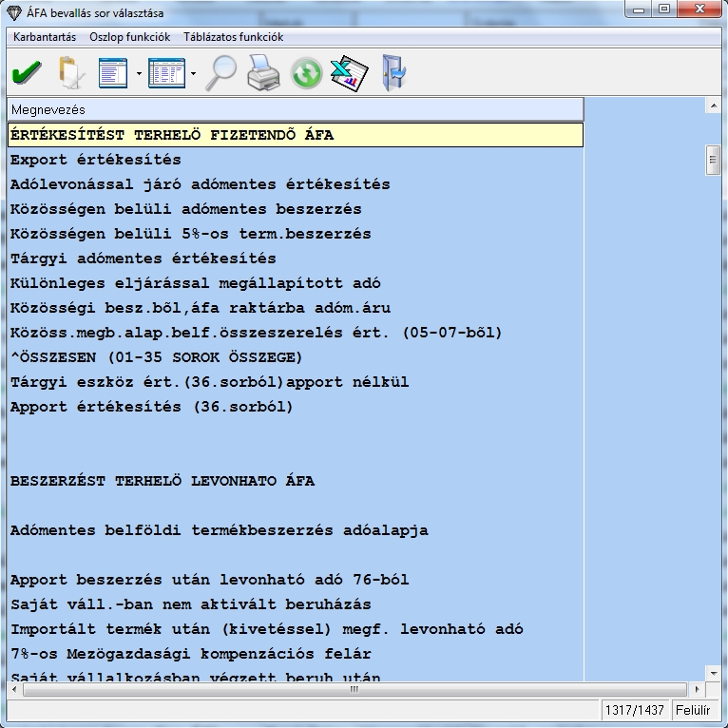Viewport: 728px width, 728px height.
Task: Exit via the door icon
Action: [393, 73]
